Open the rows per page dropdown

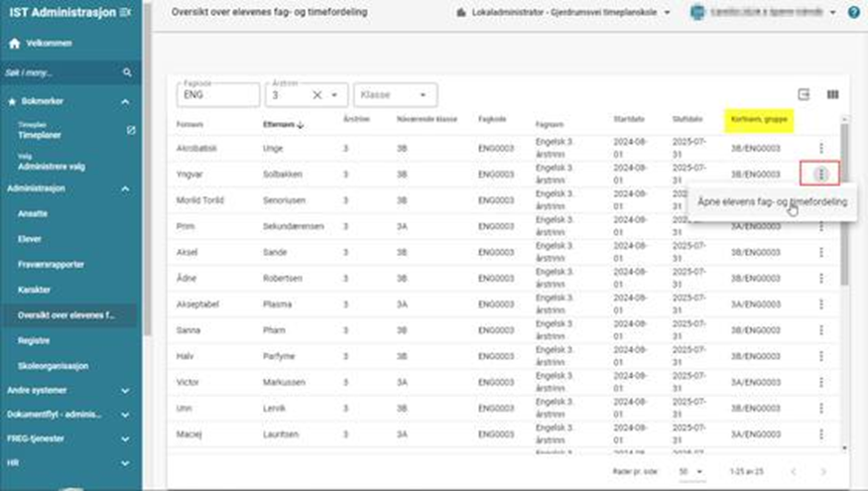coord(691,471)
